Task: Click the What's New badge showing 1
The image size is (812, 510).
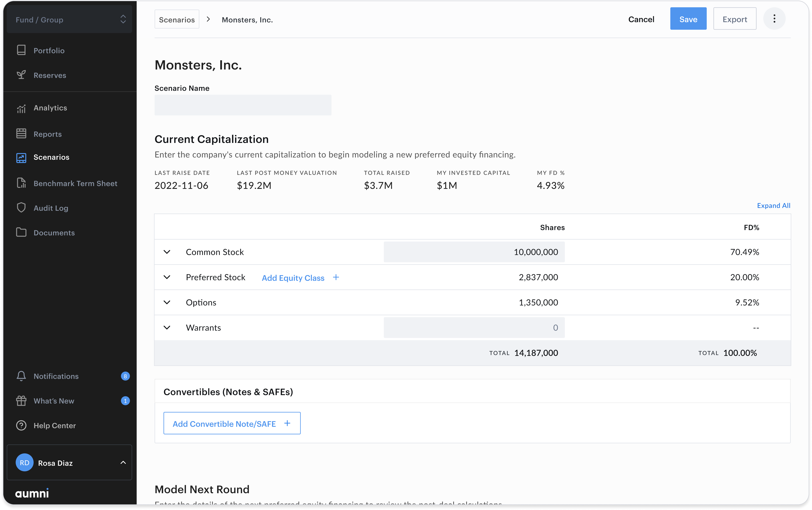Action: click(x=125, y=401)
